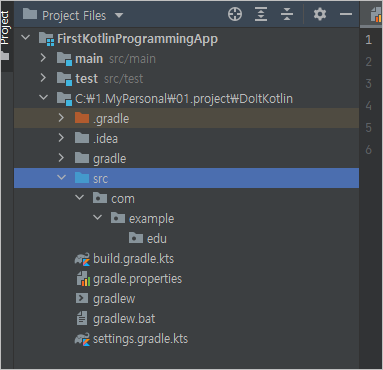Click the .idea folder icon
Image resolution: width=383 pixels, height=370 pixels.
[82, 138]
